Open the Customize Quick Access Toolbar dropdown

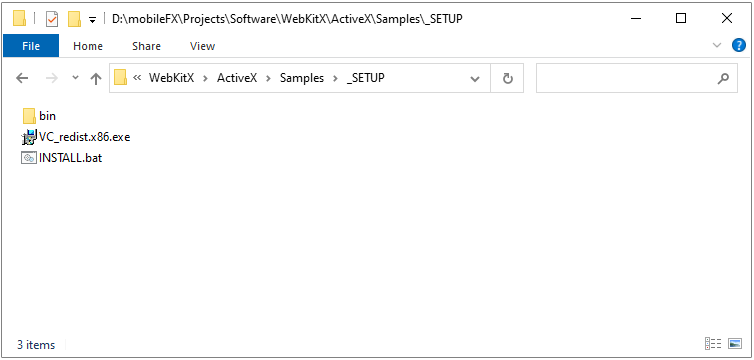click(92, 20)
